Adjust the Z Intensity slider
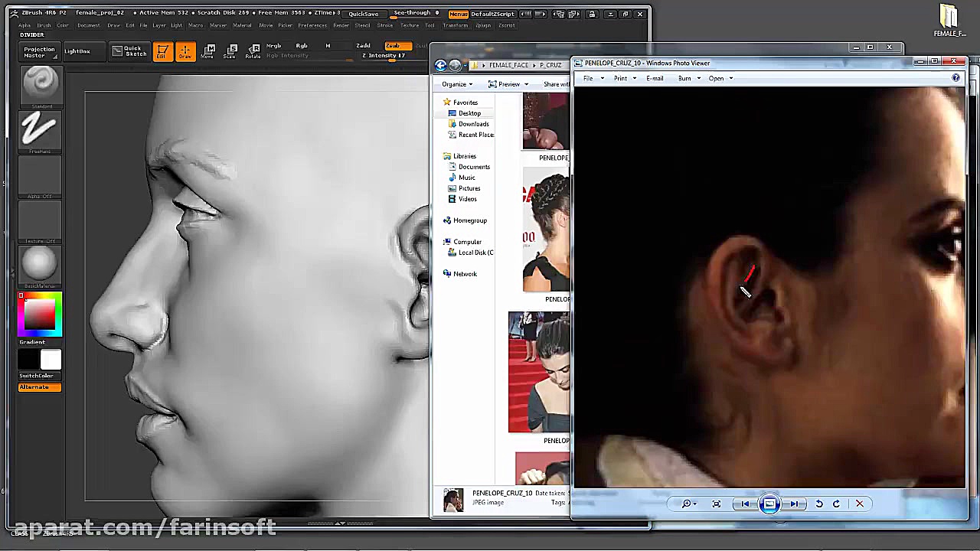The width and height of the screenshot is (980, 551). pos(385,56)
